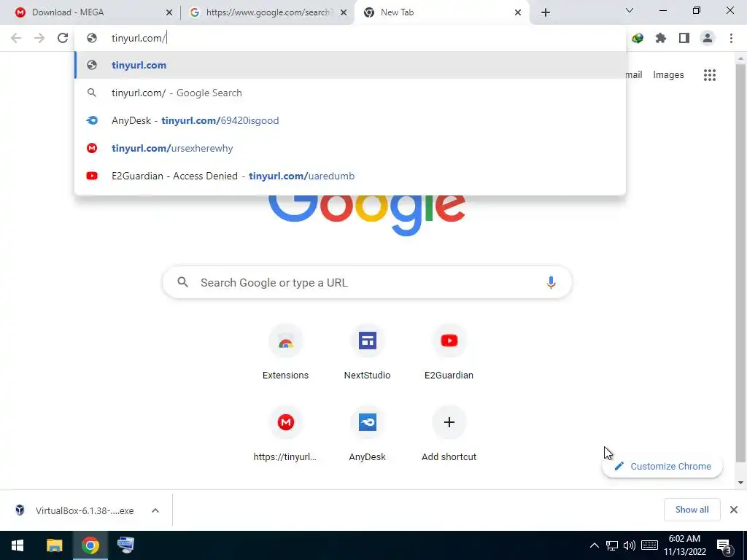Viewport: 747px width, 560px height.
Task: Open the remote desktop taskbar app
Action: click(x=125, y=545)
